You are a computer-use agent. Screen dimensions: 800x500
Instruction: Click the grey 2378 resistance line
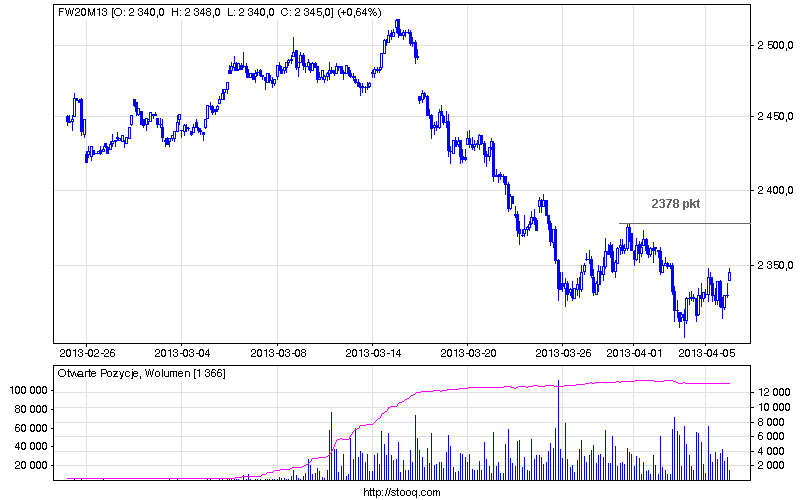click(685, 223)
